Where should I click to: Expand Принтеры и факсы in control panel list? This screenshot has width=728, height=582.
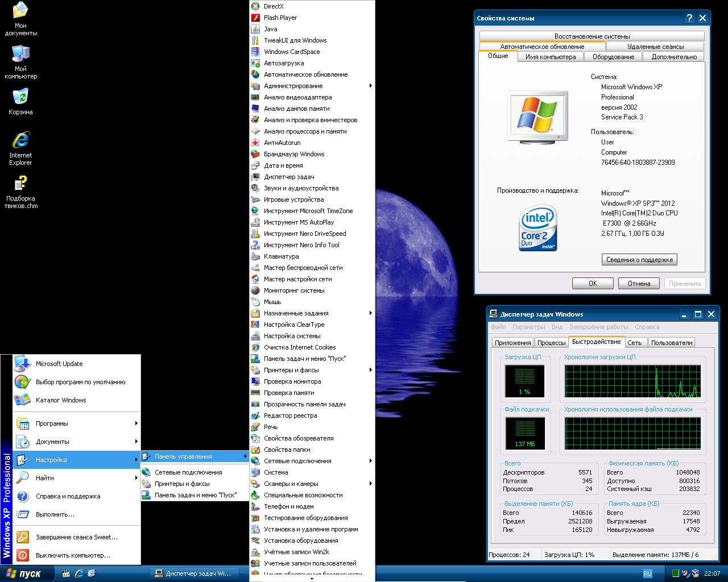click(x=312, y=370)
